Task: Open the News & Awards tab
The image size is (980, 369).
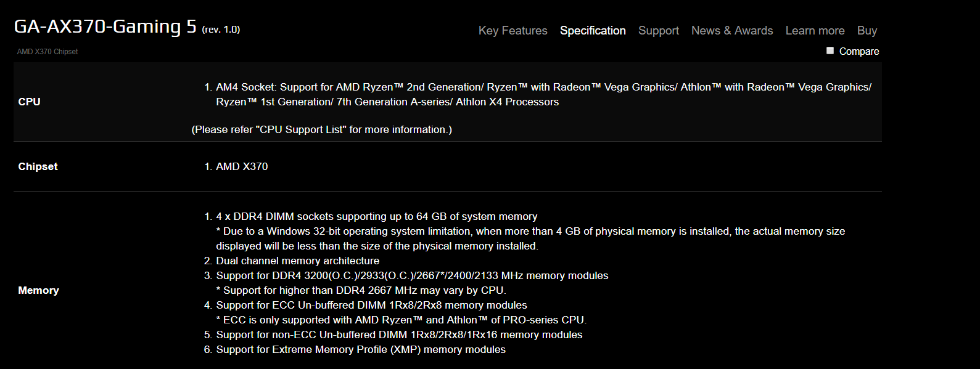Action: click(732, 31)
